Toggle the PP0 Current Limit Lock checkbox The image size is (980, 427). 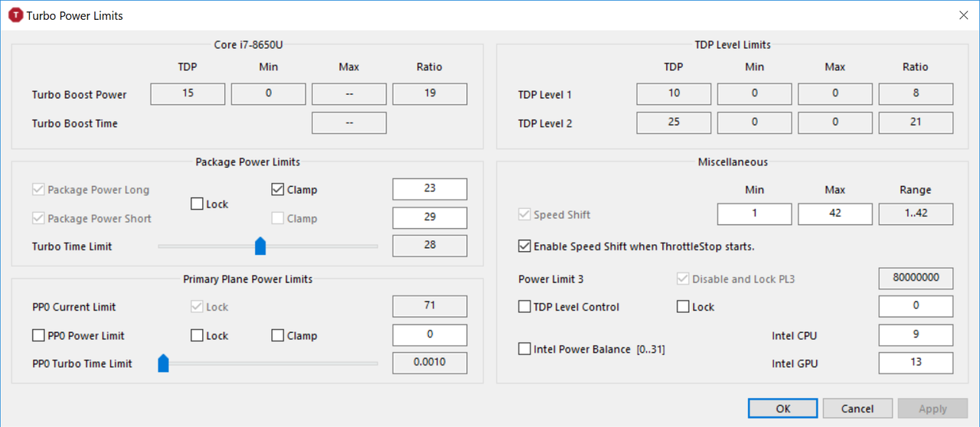click(197, 307)
